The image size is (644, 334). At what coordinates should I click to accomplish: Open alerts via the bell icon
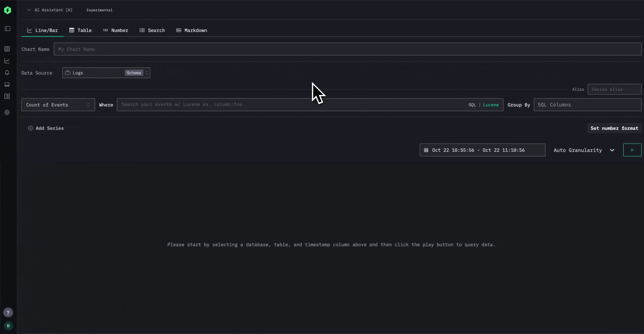tap(7, 73)
